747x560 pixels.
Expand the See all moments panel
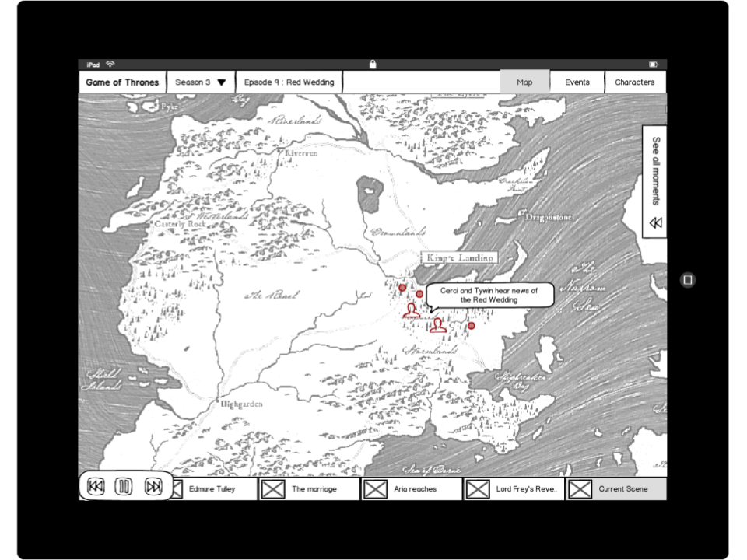(x=655, y=182)
